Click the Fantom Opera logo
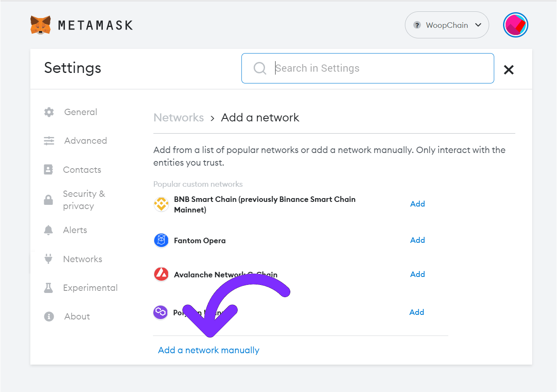The width and height of the screenshot is (557, 392). click(x=161, y=240)
